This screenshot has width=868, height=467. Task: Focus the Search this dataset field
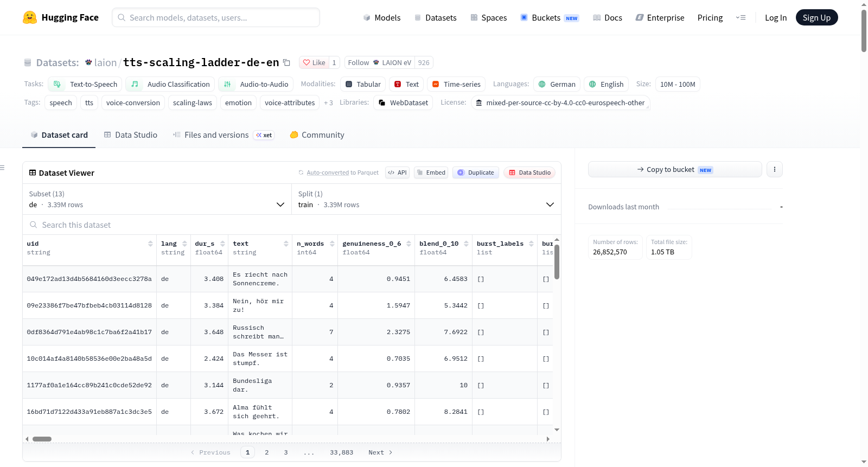tap(292, 225)
